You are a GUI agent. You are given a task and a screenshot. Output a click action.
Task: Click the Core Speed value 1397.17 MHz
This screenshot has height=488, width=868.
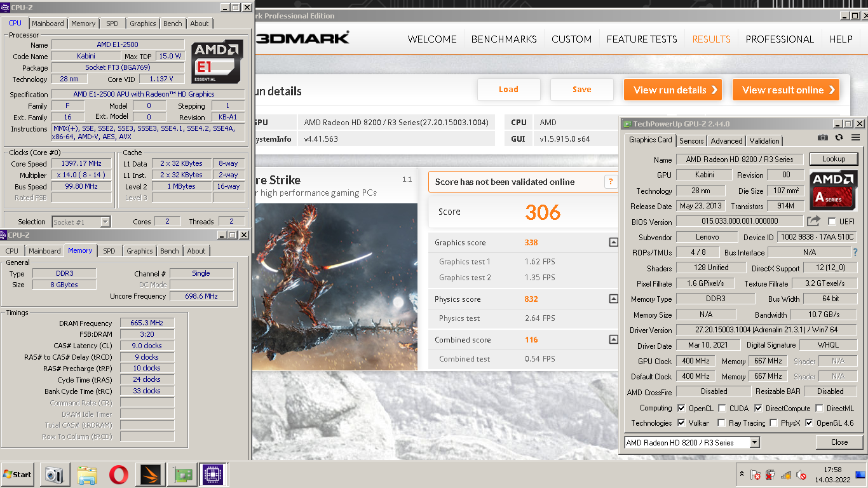pyautogui.click(x=83, y=164)
